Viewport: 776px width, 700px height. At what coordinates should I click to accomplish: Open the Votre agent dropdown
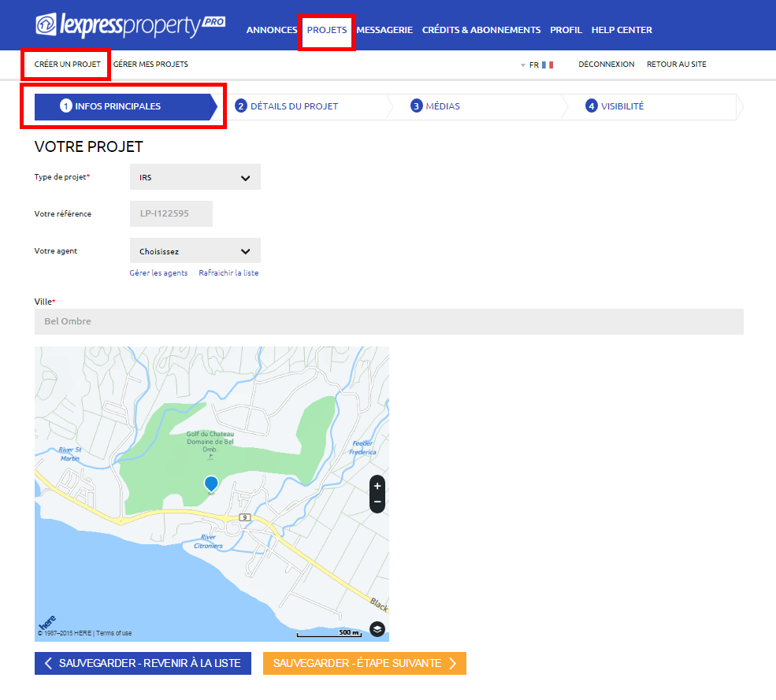(195, 251)
